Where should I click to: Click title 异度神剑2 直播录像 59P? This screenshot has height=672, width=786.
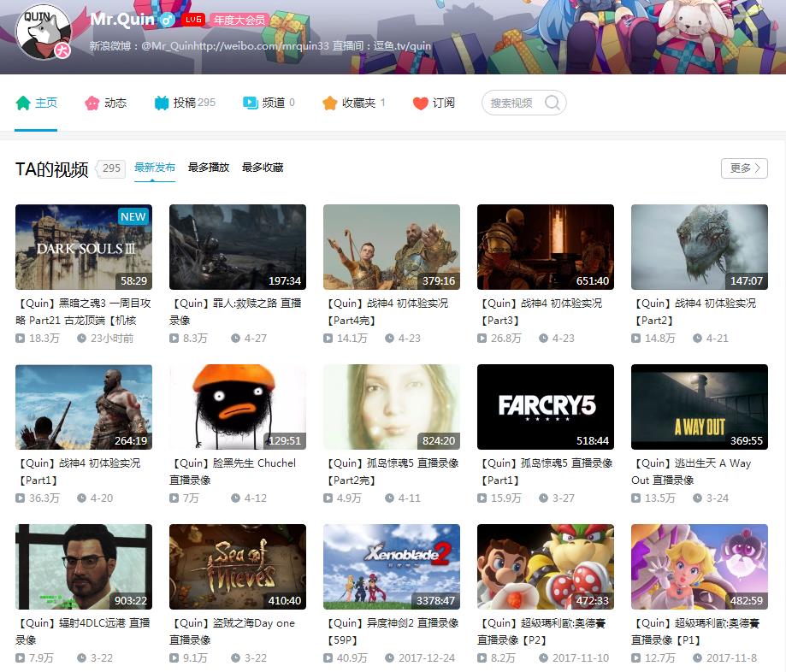pos(391,632)
